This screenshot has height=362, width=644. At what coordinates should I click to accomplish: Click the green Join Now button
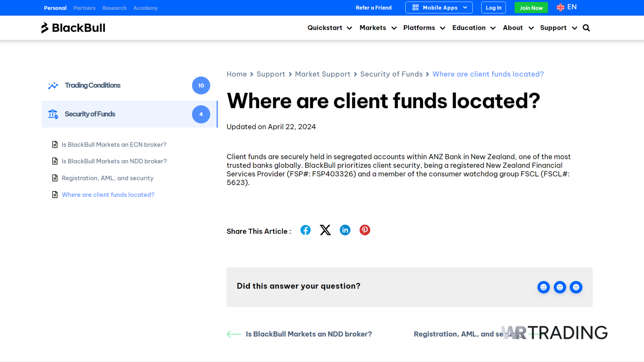[x=531, y=8]
